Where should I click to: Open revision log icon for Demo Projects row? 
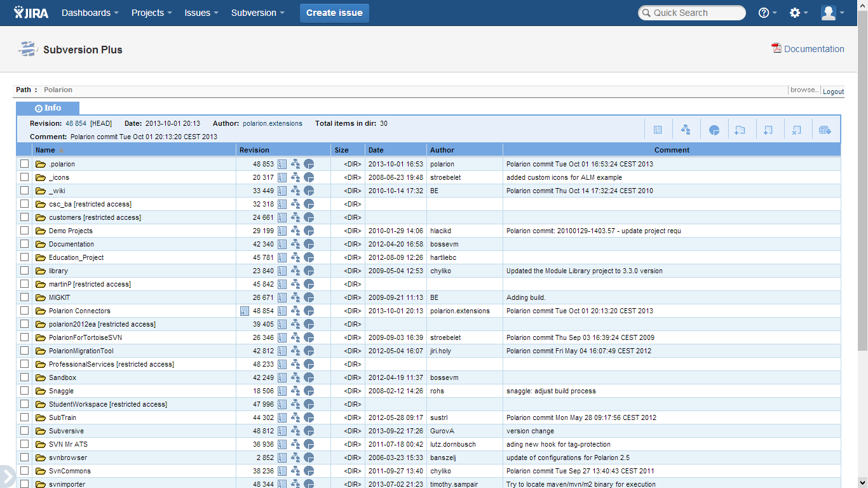click(282, 231)
